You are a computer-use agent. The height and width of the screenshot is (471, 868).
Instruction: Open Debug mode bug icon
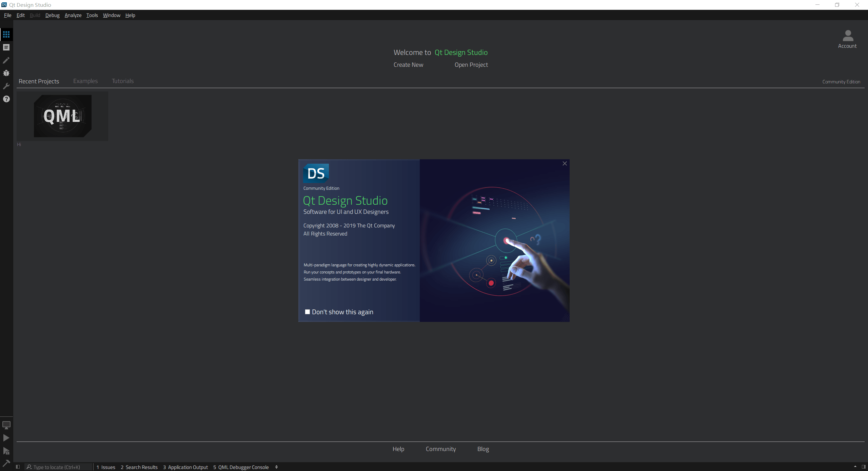[6, 73]
